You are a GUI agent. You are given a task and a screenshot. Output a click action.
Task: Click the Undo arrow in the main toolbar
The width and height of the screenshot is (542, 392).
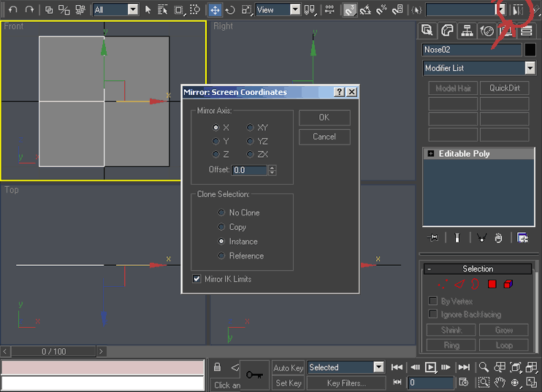(12, 9)
